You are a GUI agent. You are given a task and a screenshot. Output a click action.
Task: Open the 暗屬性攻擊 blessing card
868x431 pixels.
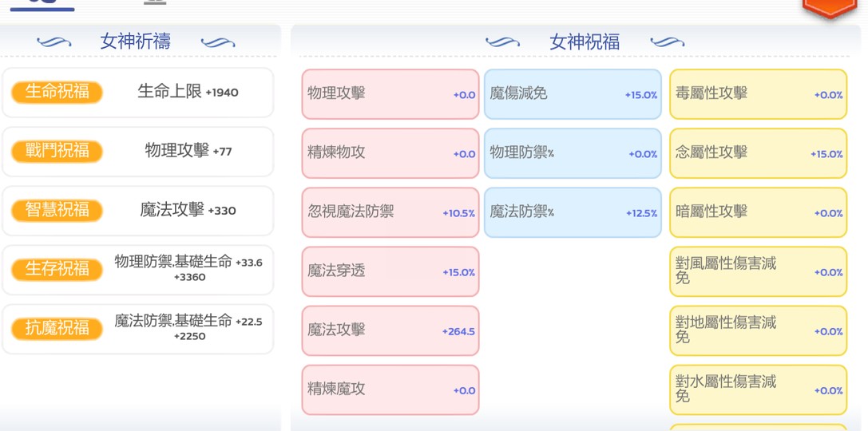tap(759, 212)
